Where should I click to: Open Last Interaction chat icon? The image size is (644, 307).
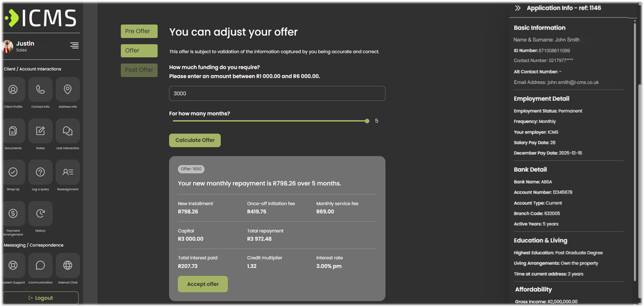[67, 131]
